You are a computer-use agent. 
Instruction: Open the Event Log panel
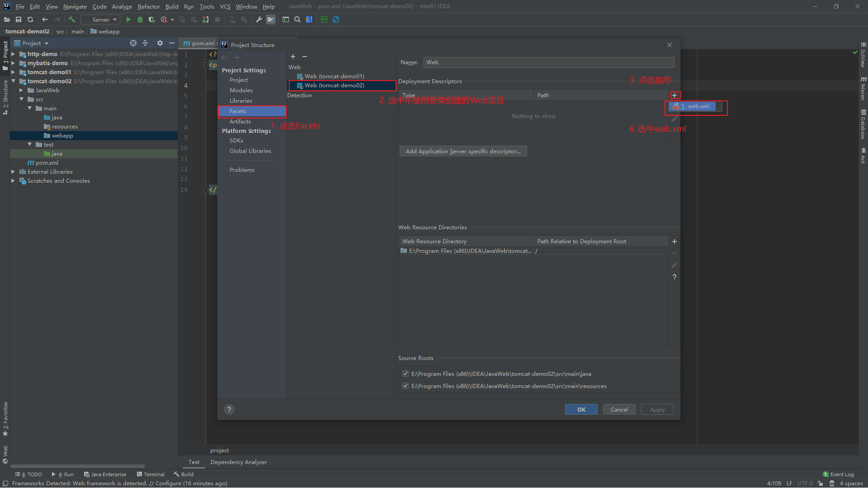(839, 474)
